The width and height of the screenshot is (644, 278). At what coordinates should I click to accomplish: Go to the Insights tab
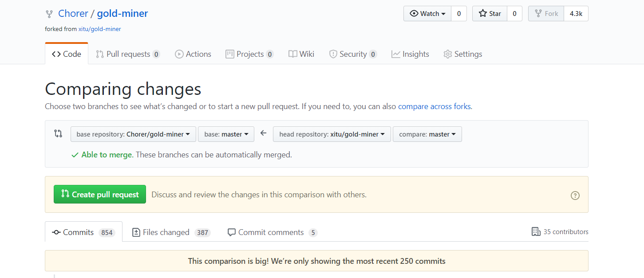pos(410,54)
